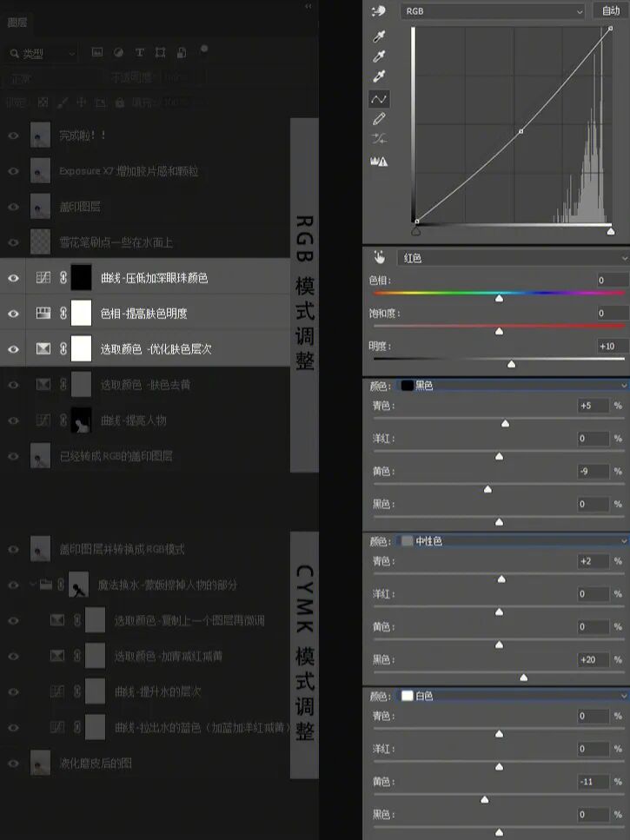Hide the Exposure X7 增加胶片感和颗粒 layer
This screenshot has width=630, height=840.
[x=13, y=171]
